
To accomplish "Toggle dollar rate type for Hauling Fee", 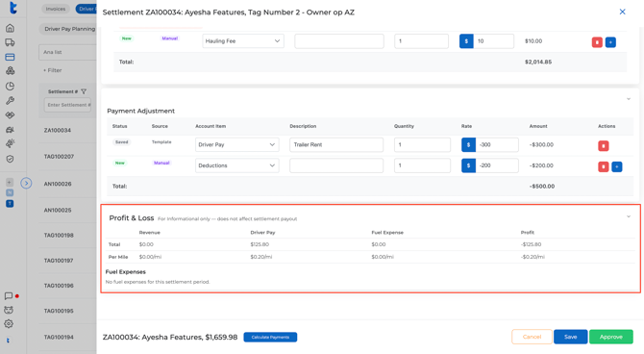I will [466, 41].
